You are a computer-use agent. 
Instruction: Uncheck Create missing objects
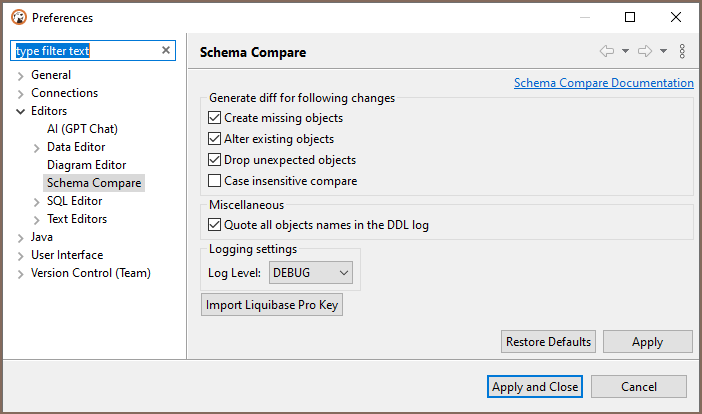[x=214, y=118]
